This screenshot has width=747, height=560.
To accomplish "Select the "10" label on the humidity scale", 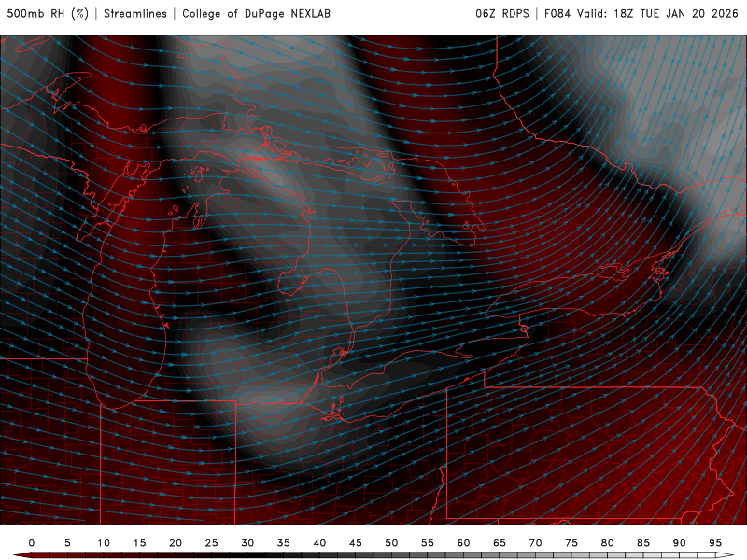I will coord(104,543).
